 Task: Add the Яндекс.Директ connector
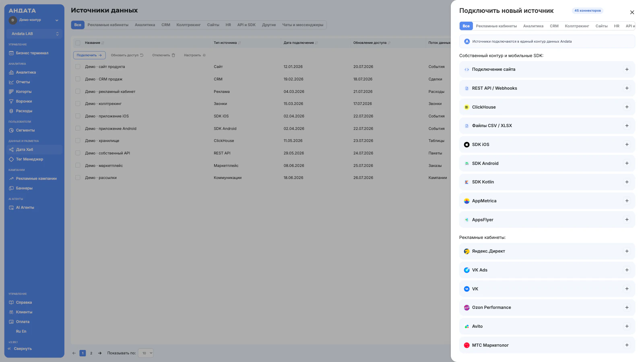[627, 251]
